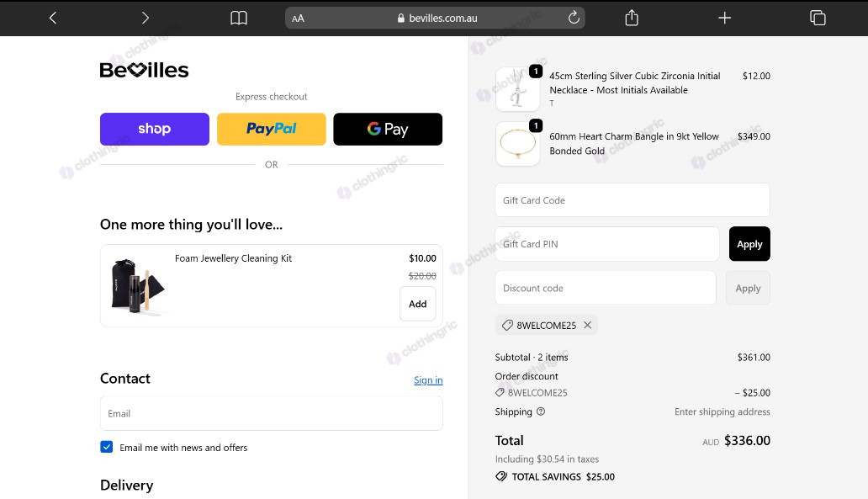
Task: Click the '45cm Sterling Silver Cubic Zirconia' item name
Action: point(634,83)
